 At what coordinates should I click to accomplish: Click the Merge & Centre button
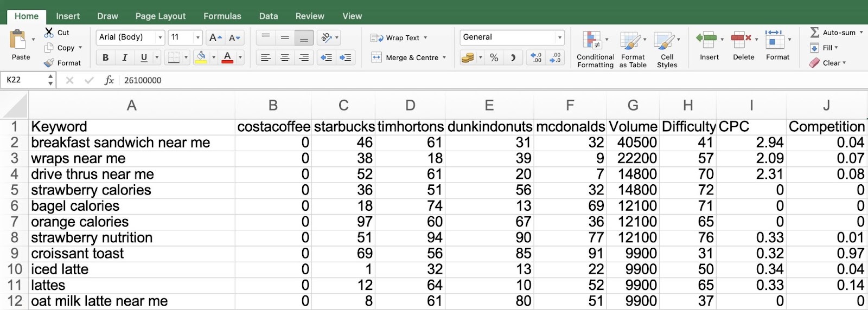coord(405,57)
